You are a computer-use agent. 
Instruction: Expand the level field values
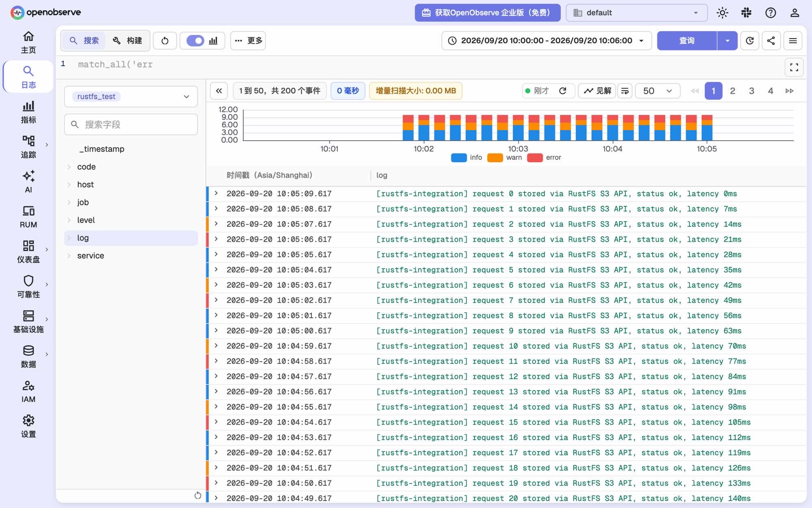coord(69,220)
